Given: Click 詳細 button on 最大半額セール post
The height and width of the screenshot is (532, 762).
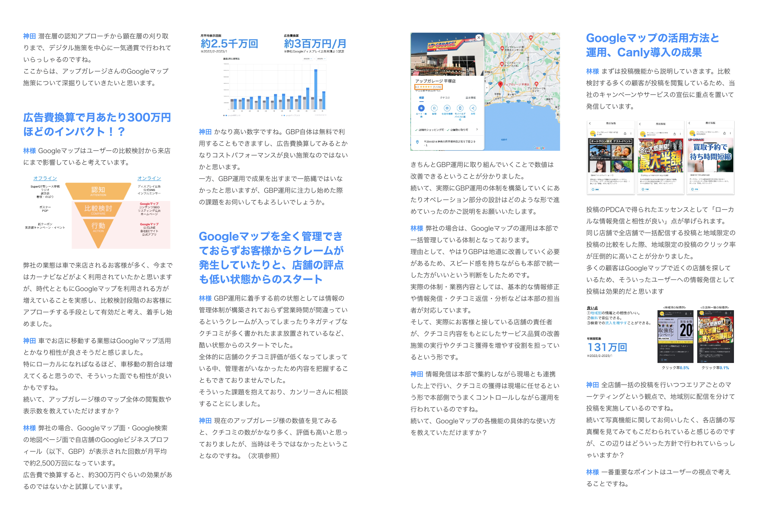Looking at the screenshot, I should (646, 189).
